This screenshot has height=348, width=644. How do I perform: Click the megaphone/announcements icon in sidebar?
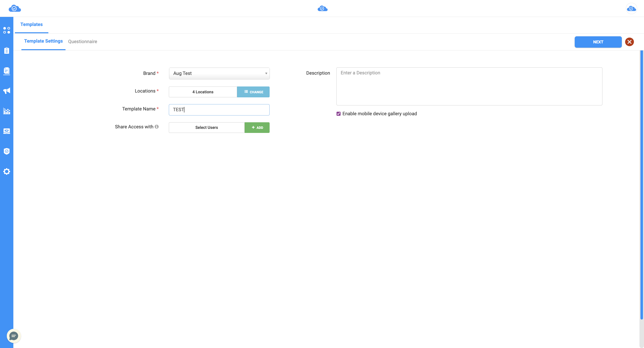click(x=6, y=91)
